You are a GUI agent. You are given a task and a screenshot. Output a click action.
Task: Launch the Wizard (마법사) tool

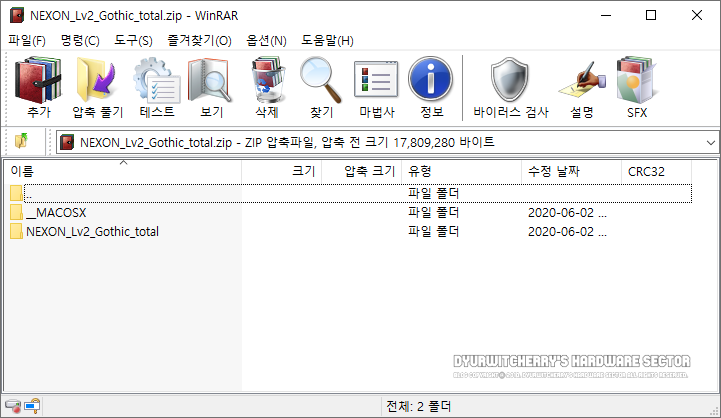[x=376, y=79]
